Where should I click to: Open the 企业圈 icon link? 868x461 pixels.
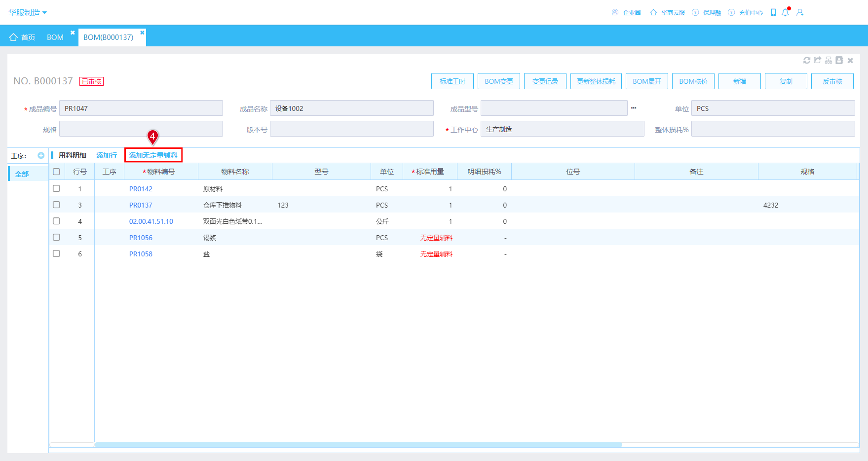point(615,12)
